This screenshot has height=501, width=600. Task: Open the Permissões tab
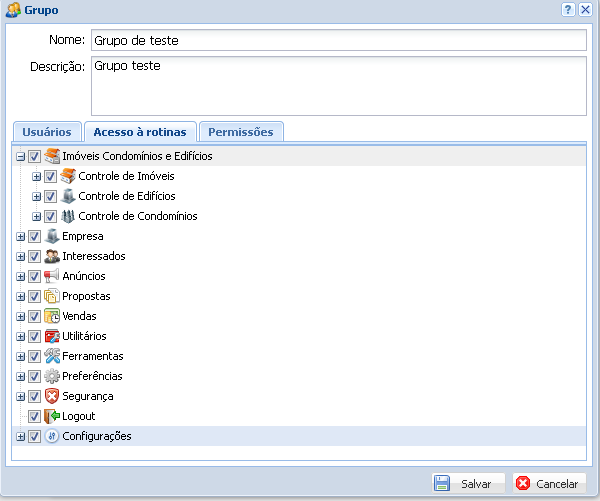pyautogui.click(x=241, y=131)
